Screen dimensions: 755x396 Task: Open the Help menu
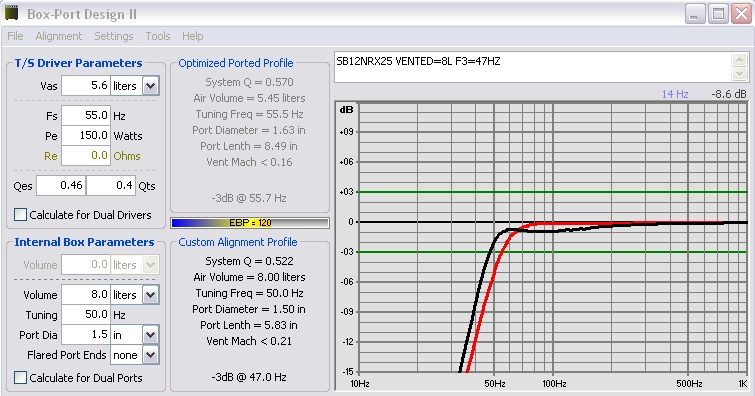tap(193, 36)
